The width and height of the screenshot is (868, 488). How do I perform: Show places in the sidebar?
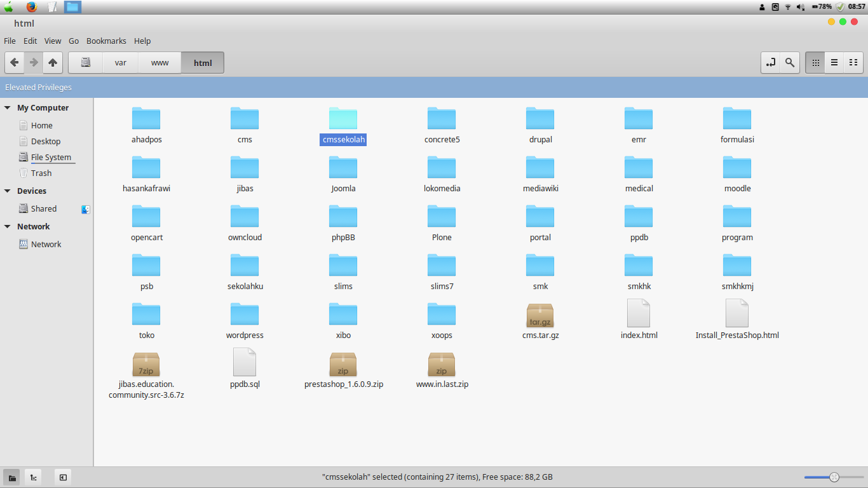coord(12,477)
